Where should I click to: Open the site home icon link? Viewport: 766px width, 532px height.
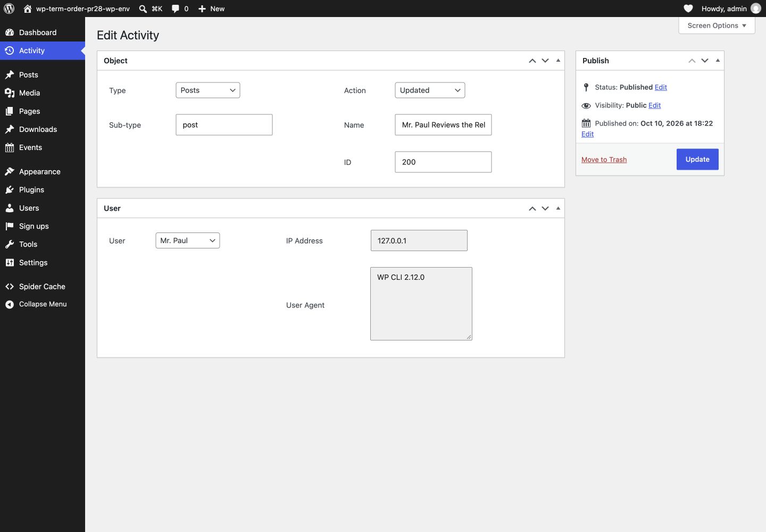[28, 9]
